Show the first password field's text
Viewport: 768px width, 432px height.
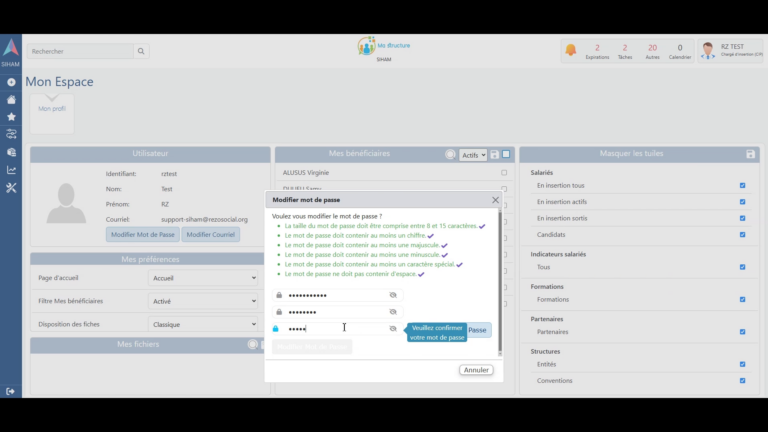(x=393, y=295)
